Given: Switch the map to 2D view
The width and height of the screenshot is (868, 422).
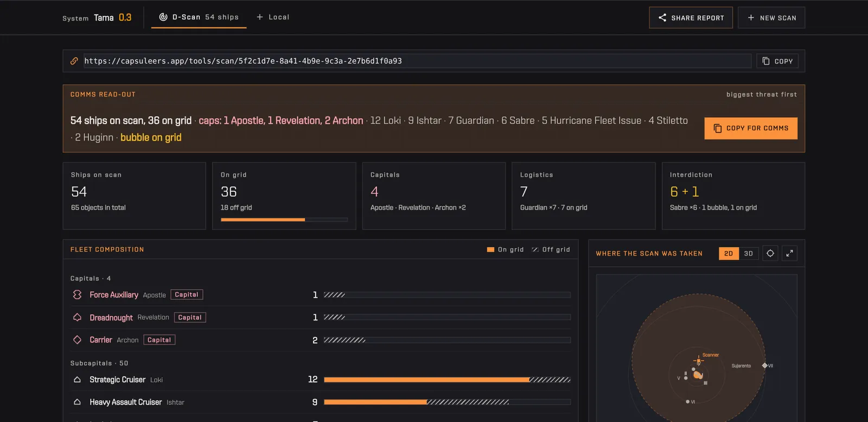Looking at the screenshot, I should [729, 253].
